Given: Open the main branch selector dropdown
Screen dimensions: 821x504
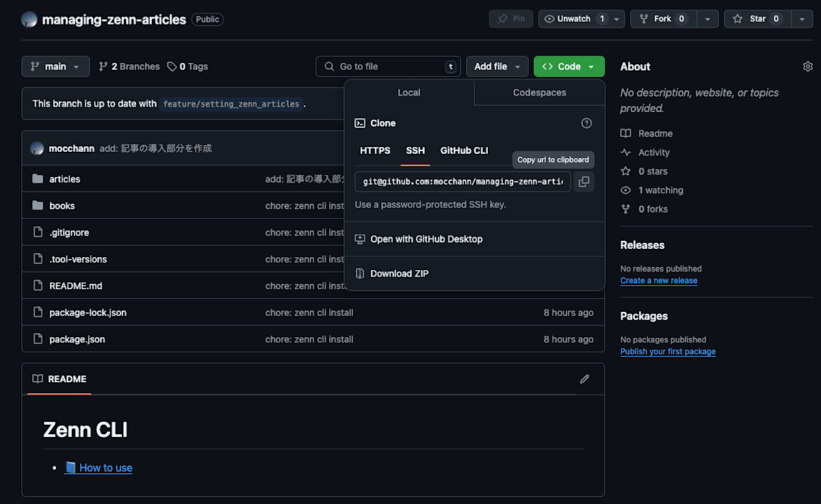Looking at the screenshot, I should [55, 66].
